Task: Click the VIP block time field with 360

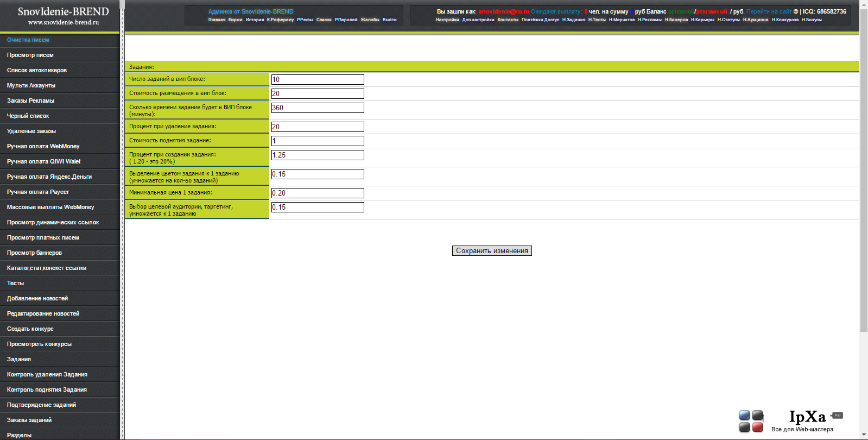Action: (x=318, y=108)
